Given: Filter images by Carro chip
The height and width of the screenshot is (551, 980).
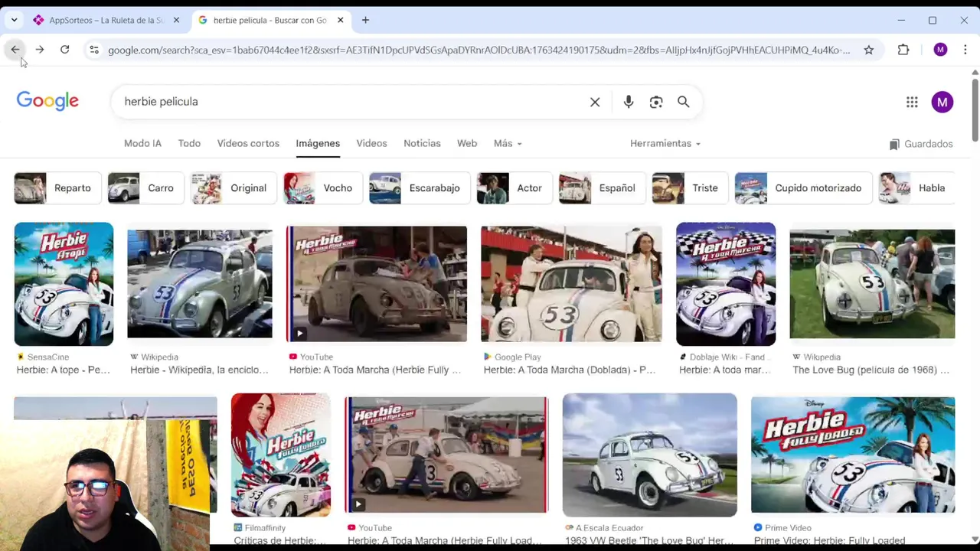Looking at the screenshot, I should coord(145,188).
